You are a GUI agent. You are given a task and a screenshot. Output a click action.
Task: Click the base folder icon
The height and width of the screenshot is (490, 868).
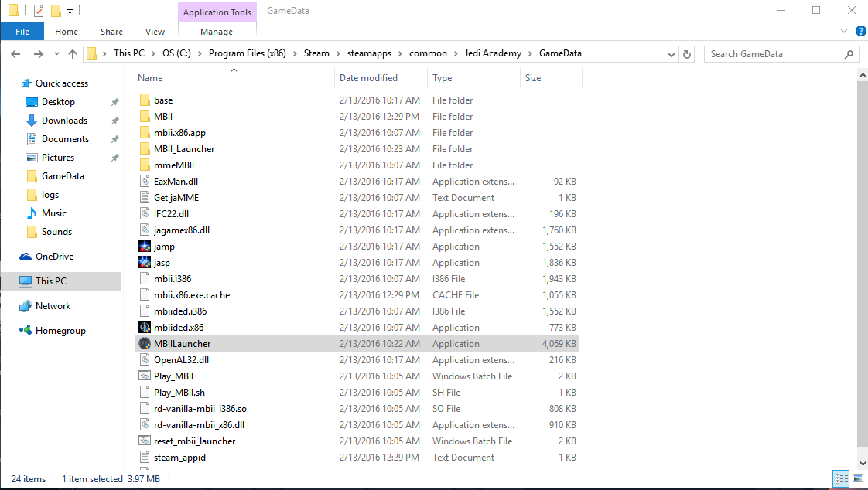pos(145,100)
